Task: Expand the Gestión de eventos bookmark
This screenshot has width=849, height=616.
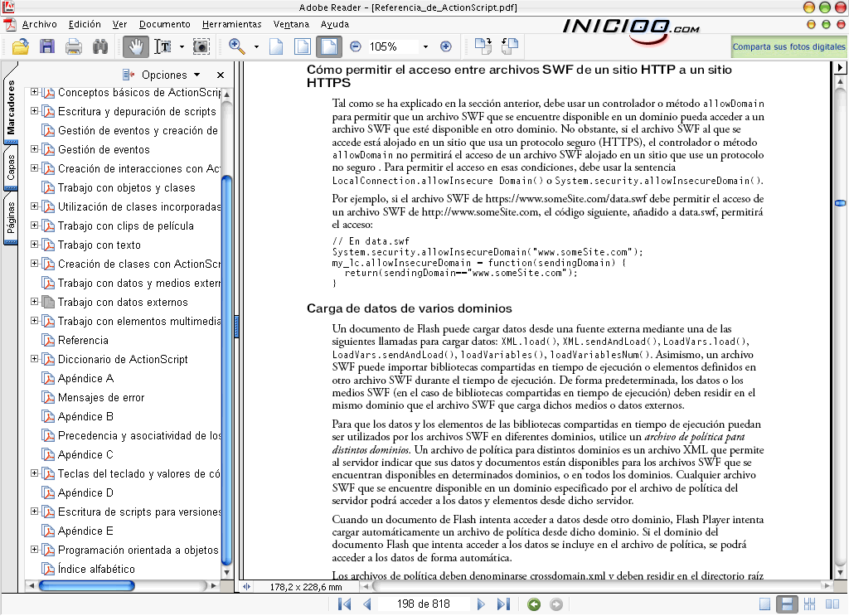Action: (x=34, y=149)
